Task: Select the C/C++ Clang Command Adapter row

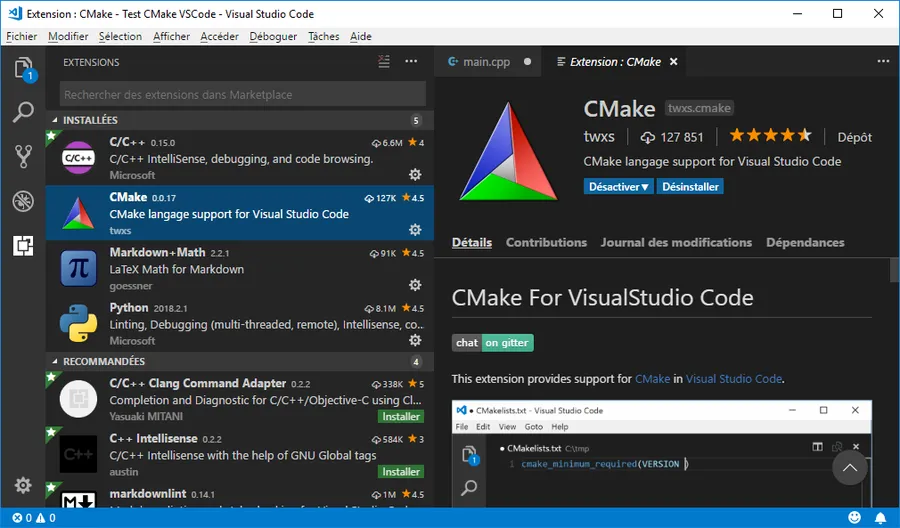Action: point(240,398)
